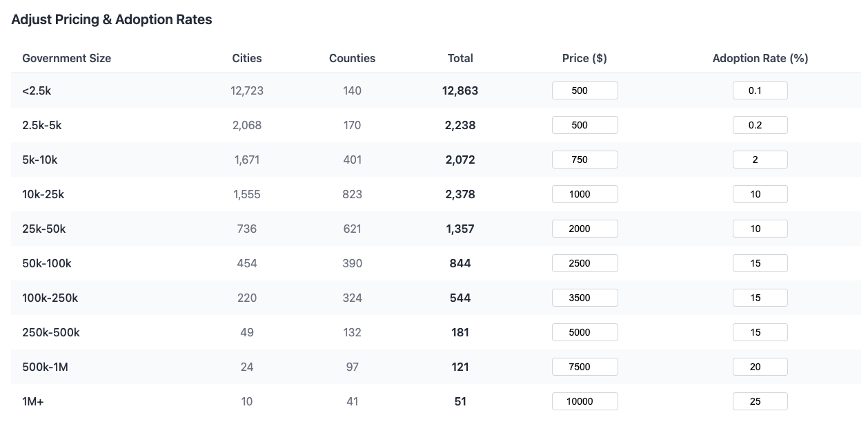
Task: Select the adoption rate input for <2.5k
Action: 760,90
